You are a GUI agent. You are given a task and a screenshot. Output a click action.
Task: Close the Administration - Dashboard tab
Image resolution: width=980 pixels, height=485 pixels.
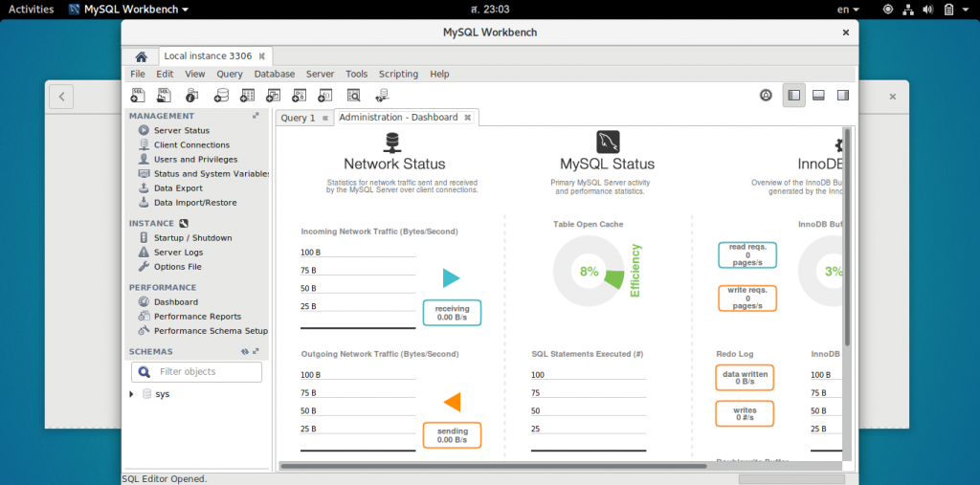(467, 118)
